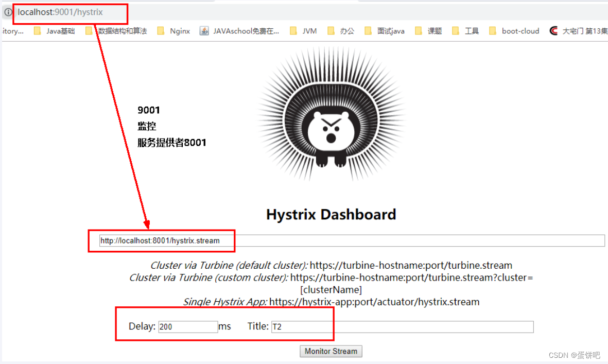Click the Hystrix hedgehog logo
This screenshot has height=364, width=608.
pyautogui.click(x=331, y=114)
